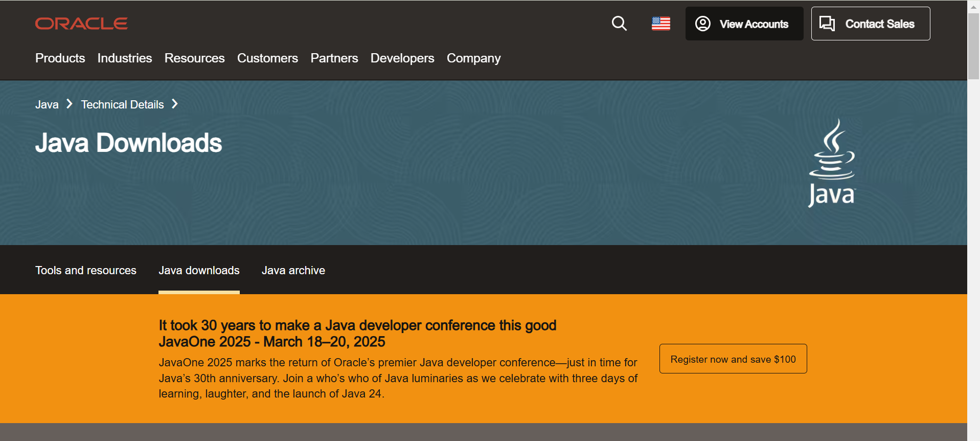This screenshot has width=980, height=441.
Task: Switch to the Java archive tab
Action: pyautogui.click(x=293, y=271)
